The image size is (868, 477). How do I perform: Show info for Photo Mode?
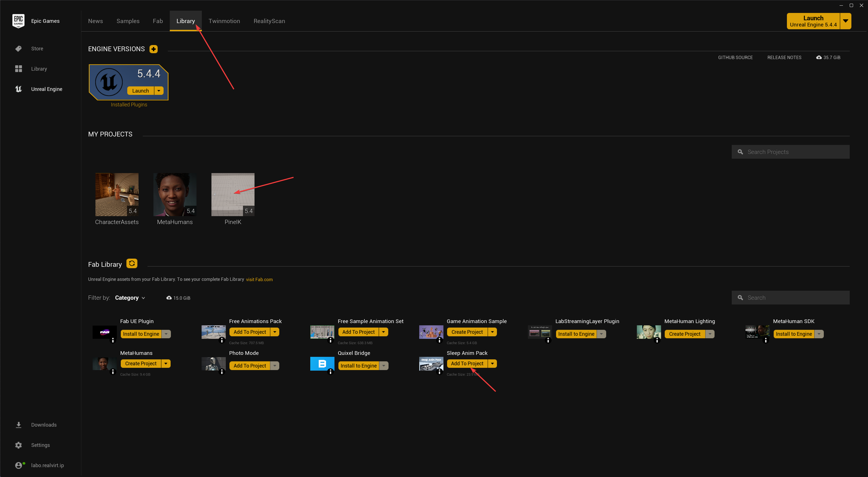pos(222,372)
